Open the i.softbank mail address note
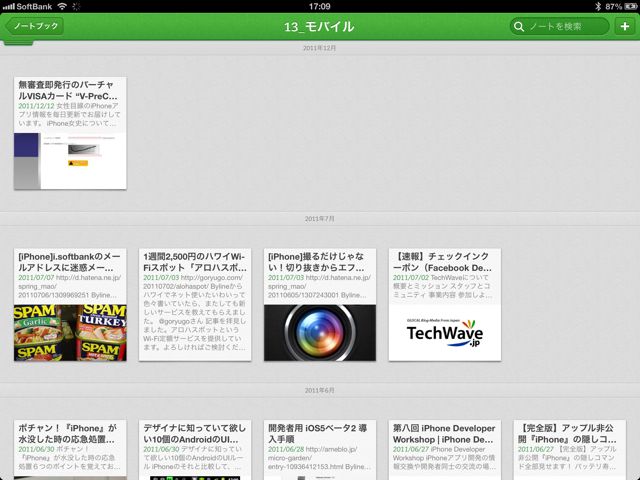640x480 pixels. (70, 304)
